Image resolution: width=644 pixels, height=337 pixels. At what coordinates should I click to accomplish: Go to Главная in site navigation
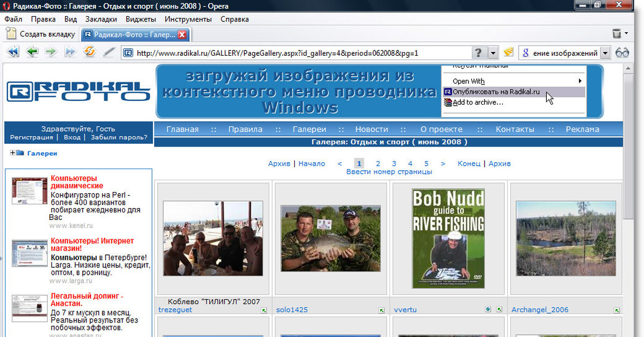[182, 129]
